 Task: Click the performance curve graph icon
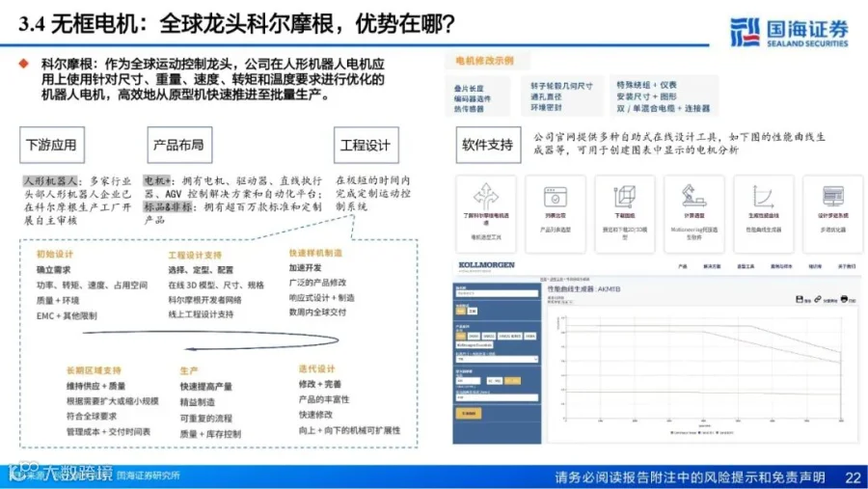click(x=763, y=197)
